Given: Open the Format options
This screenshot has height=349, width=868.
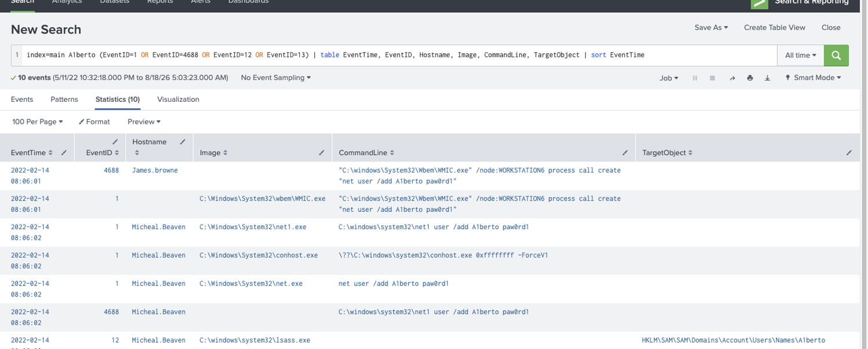Looking at the screenshot, I should tap(94, 122).
